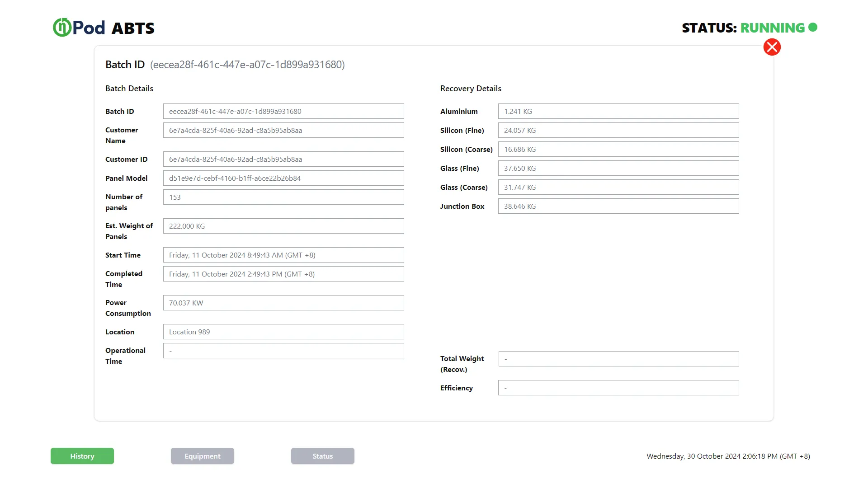
Task: Click the nPod ABTS logo
Action: [x=104, y=28]
